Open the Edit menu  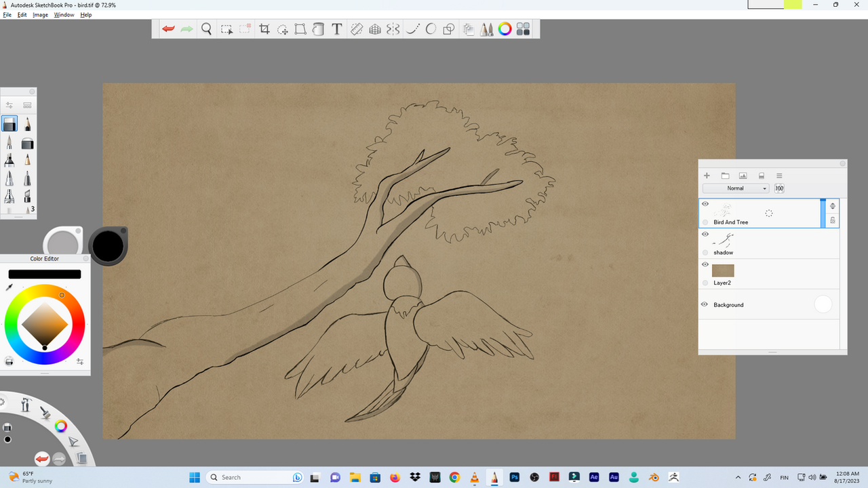pos(22,15)
